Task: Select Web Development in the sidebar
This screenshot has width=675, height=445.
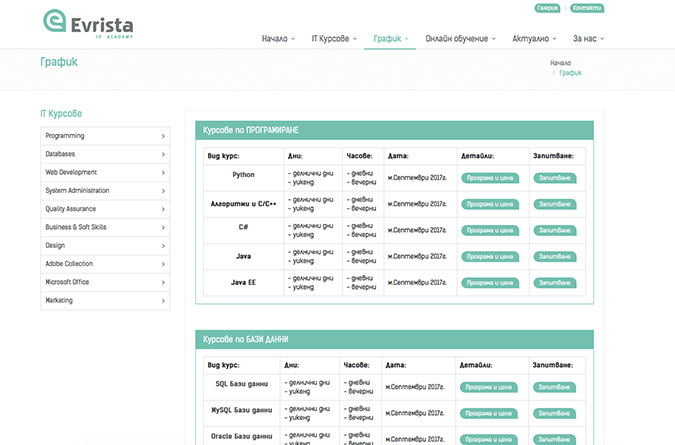Action: 105,173
